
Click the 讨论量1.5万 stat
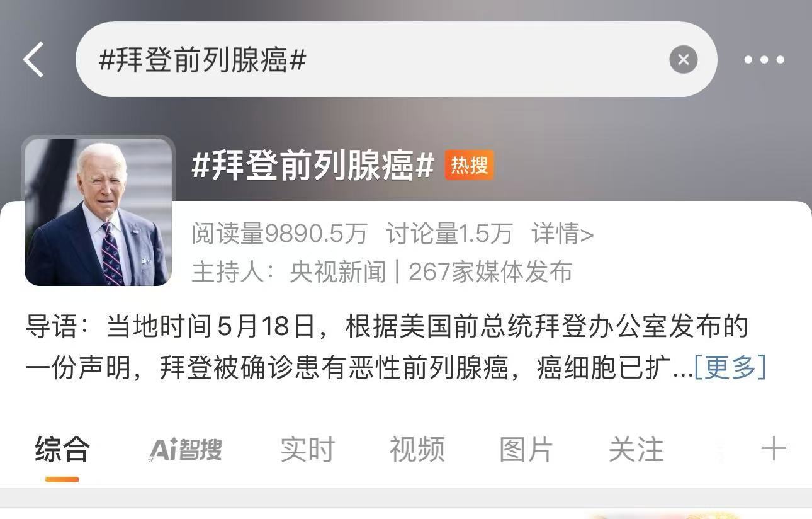(449, 234)
